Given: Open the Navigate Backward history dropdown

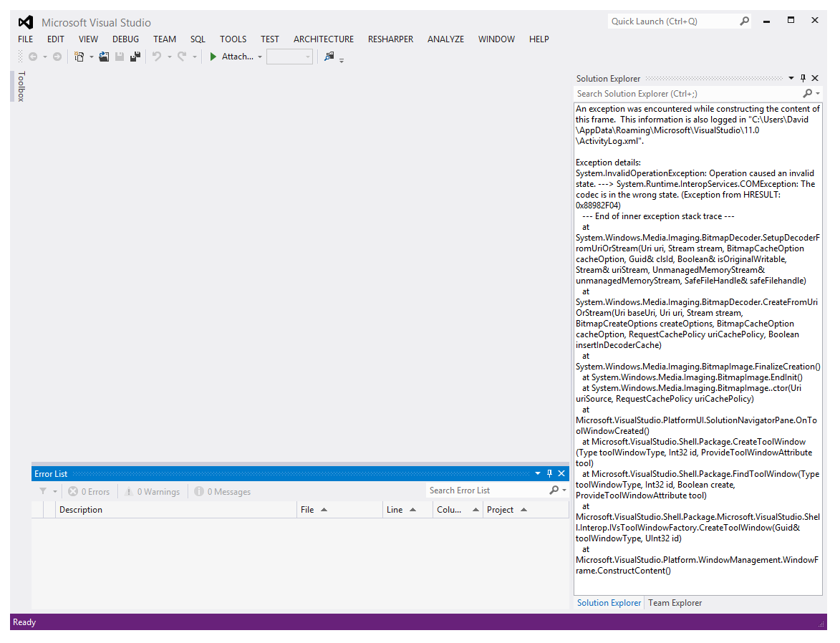Looking at the screenshot, I should click(45, 57).
